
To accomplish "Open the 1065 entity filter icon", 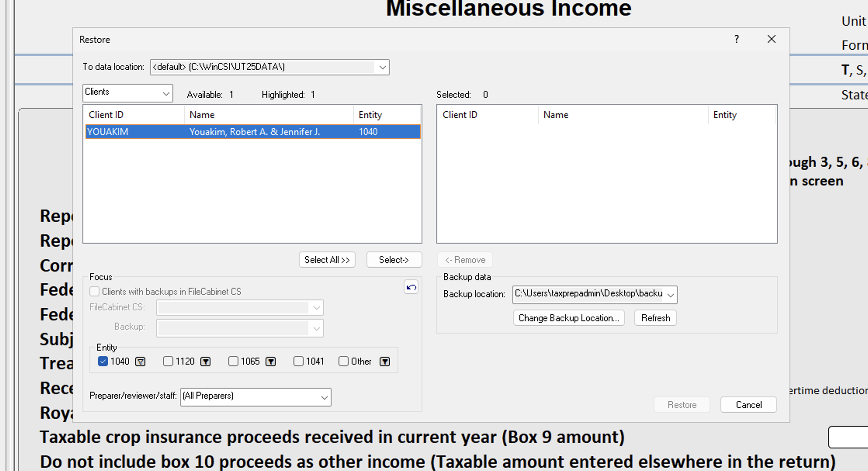I will coord(271,362).
